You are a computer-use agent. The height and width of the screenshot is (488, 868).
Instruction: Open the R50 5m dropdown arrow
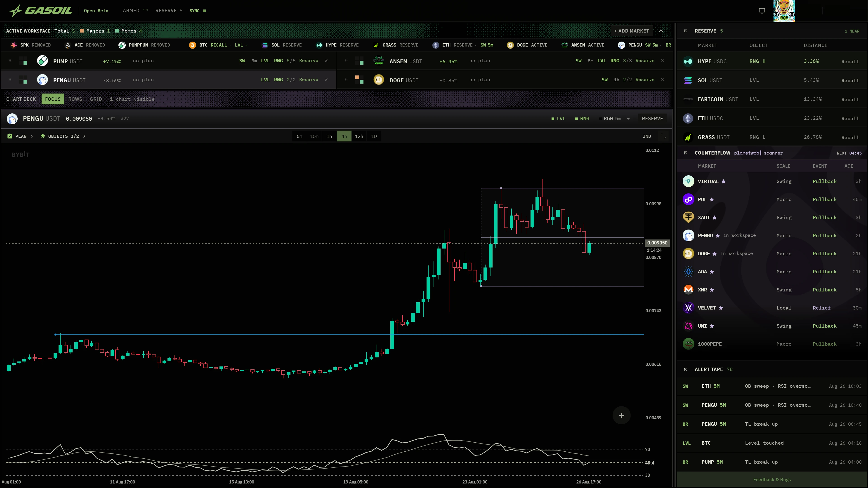[628, 119]
